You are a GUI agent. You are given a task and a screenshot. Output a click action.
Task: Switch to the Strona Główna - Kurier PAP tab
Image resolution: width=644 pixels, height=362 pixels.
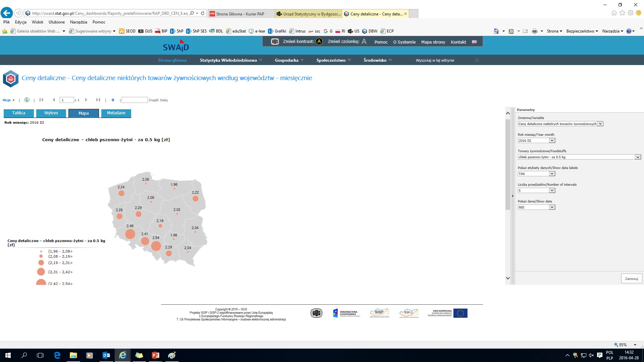[x=241, y=14]
